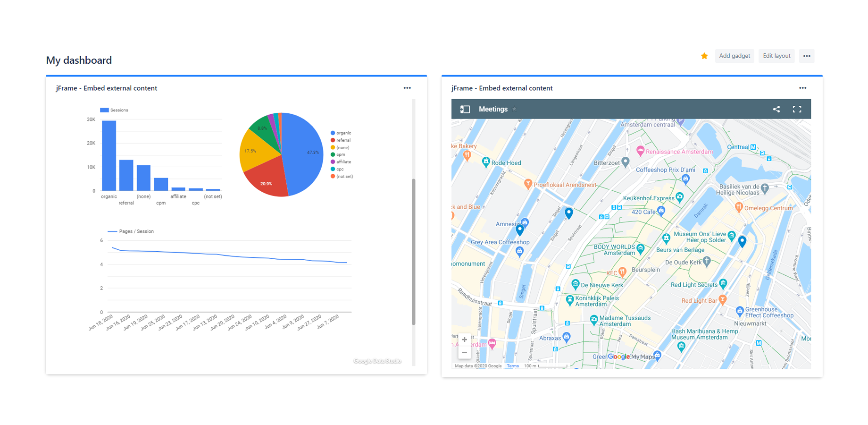Open the dashboard more options menu
868x425 pixels.
(807, 56)
